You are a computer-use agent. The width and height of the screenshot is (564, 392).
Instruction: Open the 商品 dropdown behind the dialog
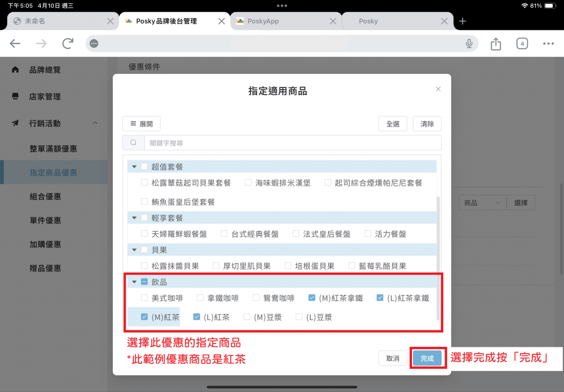tap(482, 203)
